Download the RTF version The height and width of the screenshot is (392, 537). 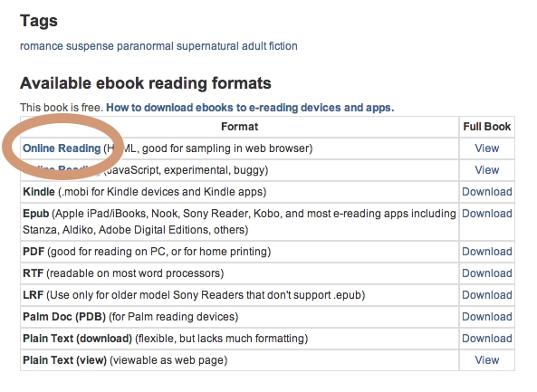[x=487, y=273]
